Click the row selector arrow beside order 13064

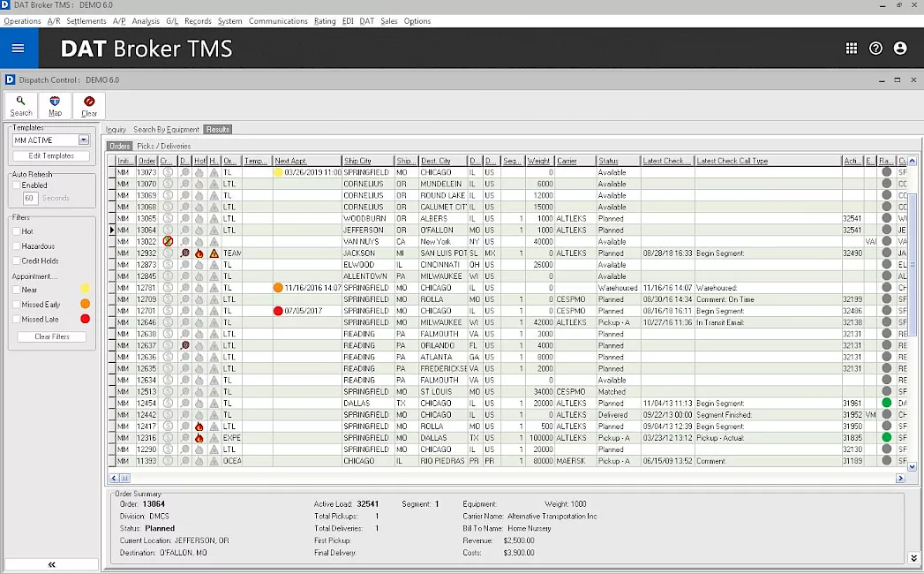coord(112,230)
